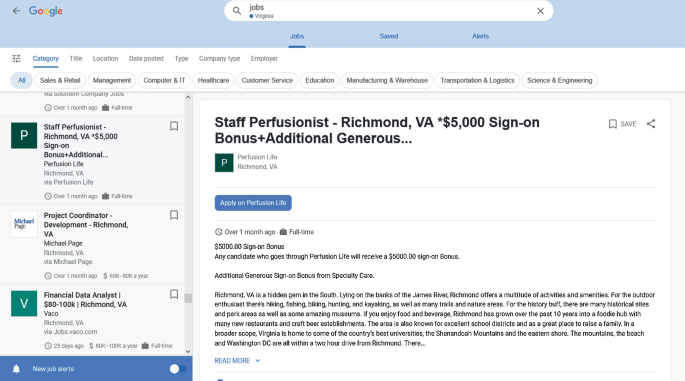The height and width of the screenshot is (381, 685).
Task: Open the Company type filter
Action: [219, 59]
